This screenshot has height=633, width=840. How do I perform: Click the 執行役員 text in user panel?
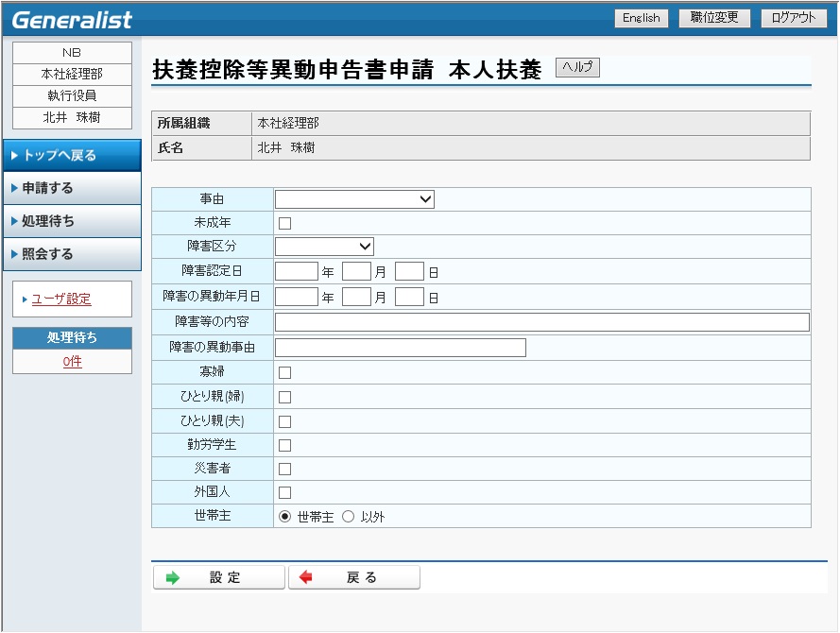click(73, 95)
